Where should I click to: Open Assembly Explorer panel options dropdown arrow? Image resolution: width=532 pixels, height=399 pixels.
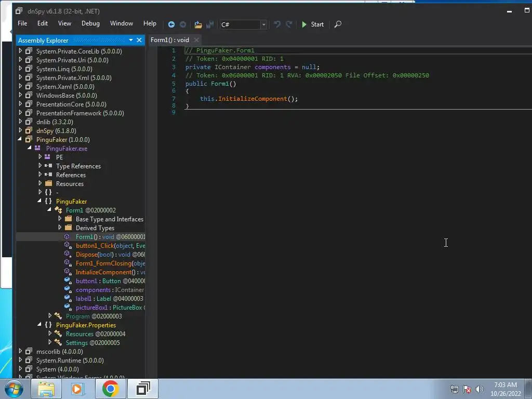click(131, 40)
